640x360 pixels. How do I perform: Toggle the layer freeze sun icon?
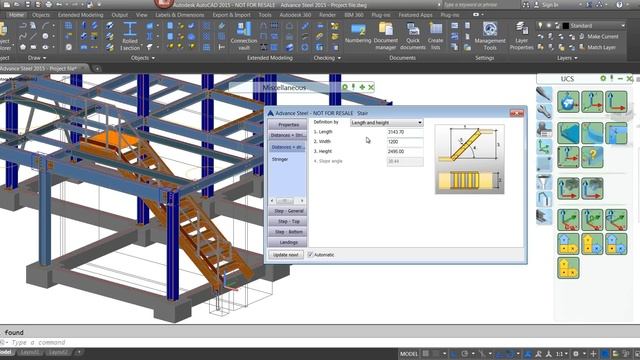tap(549, 25)
